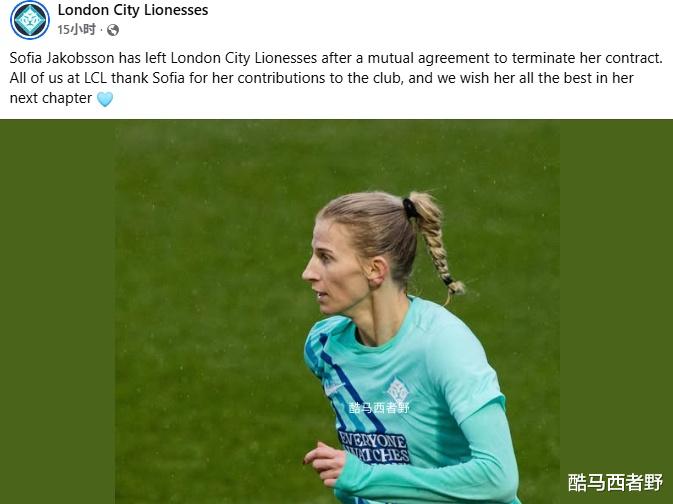
Task: Click the London City Lionesses page name
Action: [x=133, y=10]
